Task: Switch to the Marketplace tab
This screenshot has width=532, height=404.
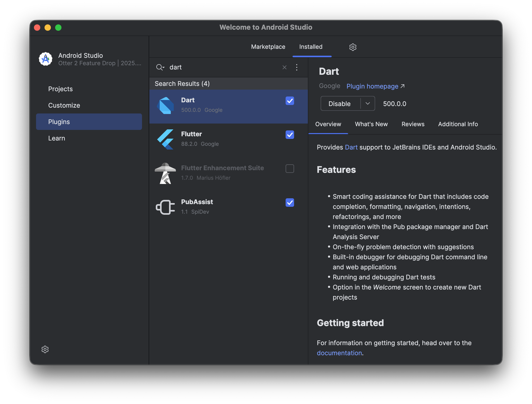Action: [268, 47]
